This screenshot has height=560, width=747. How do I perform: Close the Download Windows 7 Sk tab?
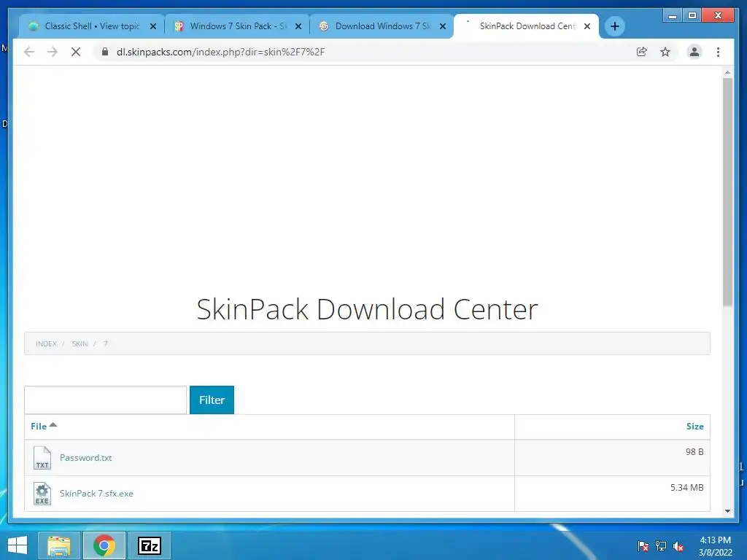(x=443, y=26)
